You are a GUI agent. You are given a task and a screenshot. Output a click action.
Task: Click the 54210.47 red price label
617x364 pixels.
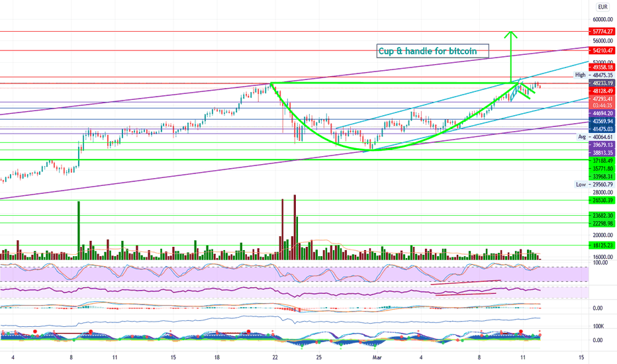click(x=602, y=50)
